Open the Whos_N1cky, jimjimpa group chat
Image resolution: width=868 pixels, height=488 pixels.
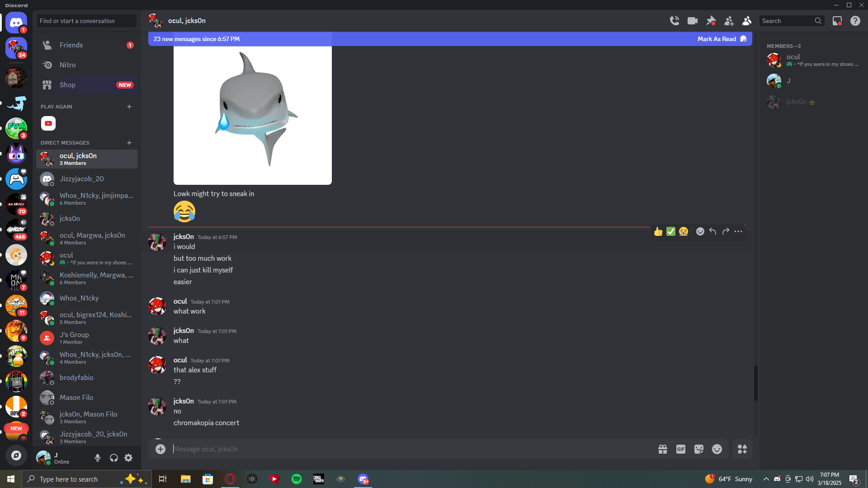87,199
